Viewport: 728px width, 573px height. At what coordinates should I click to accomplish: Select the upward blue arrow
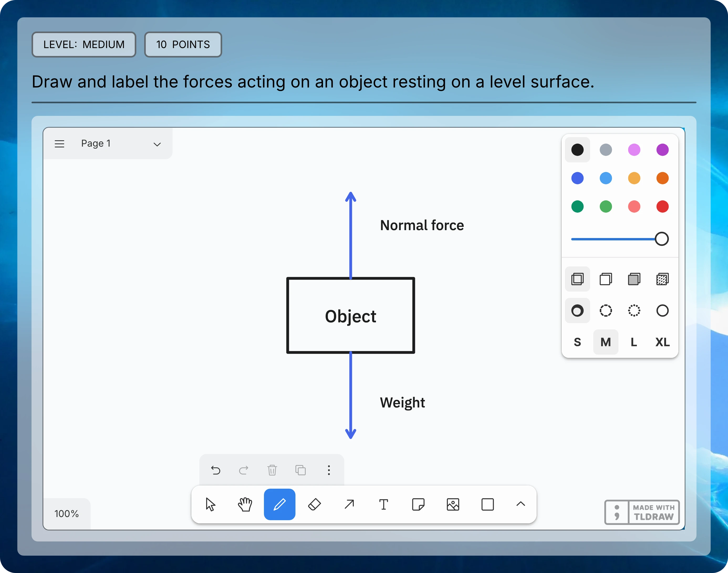coord(351,235)
